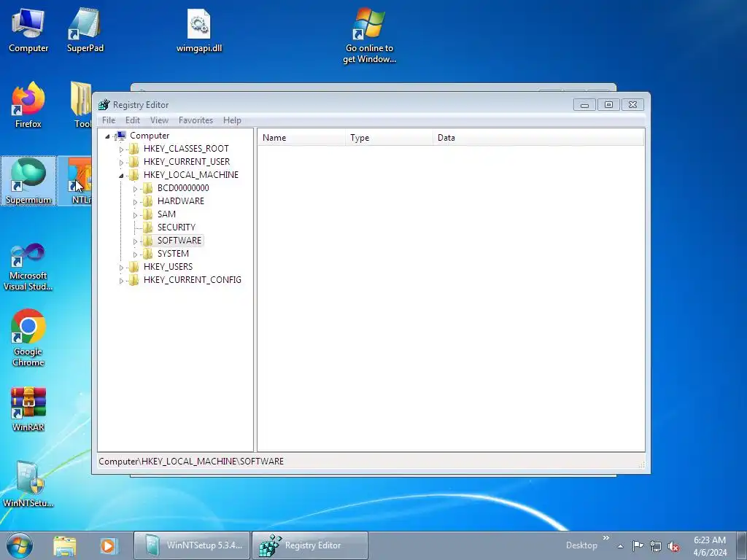Select the SYSTEM tree item
This screenshot has width=747, height=560.
(173, 254)
